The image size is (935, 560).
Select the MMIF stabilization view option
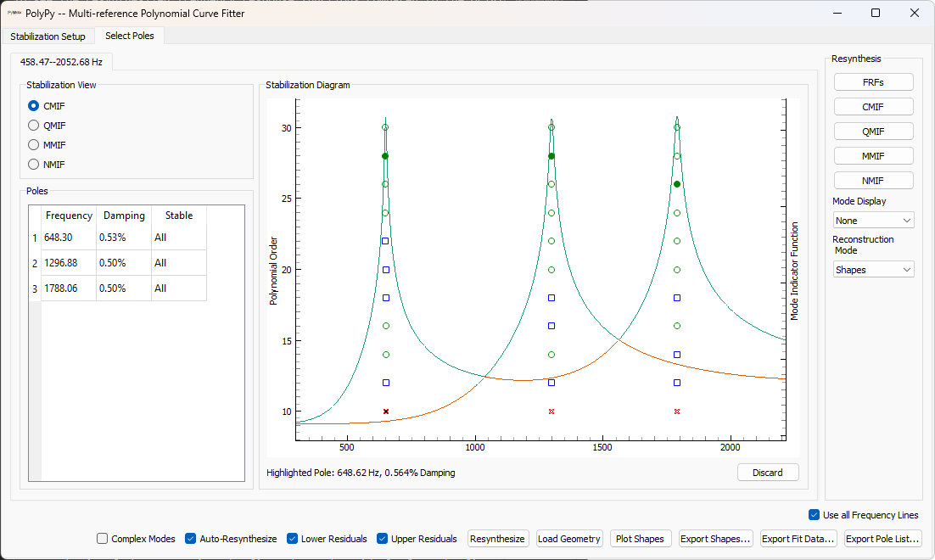34,145
